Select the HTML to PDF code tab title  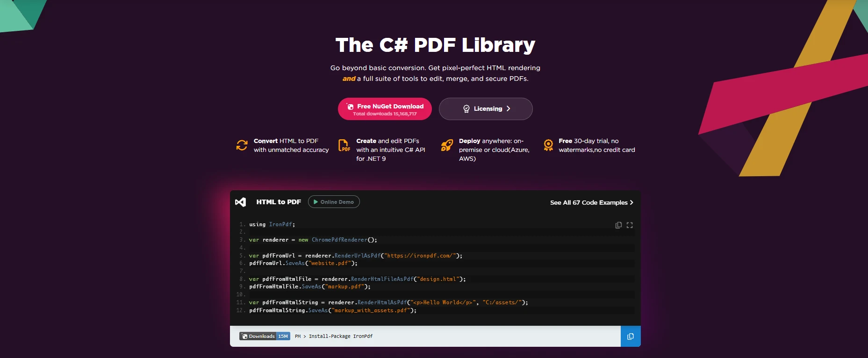click(279, 202)
